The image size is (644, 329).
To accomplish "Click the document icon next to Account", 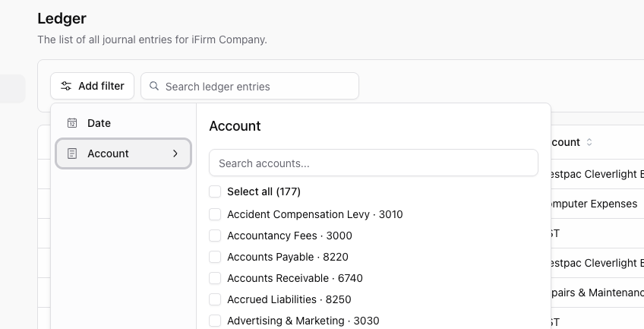I will 72,153.
